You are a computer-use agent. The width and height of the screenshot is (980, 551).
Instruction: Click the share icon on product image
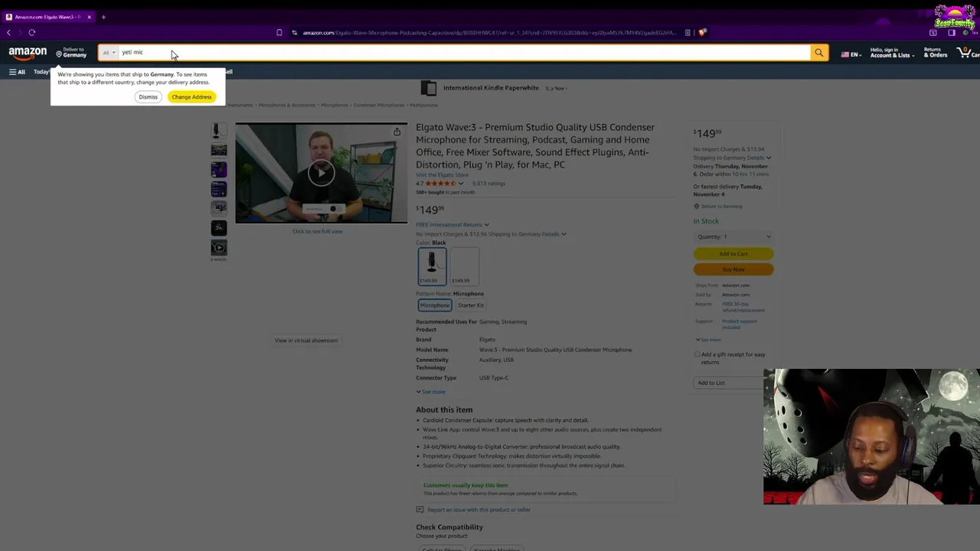pyautogui.click(x=397, y=132)
